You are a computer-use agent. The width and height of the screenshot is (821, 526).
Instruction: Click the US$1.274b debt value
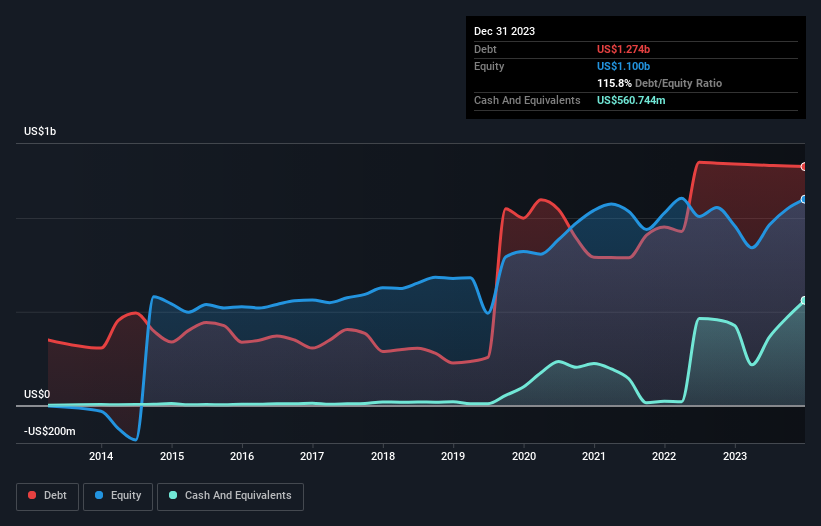tap(623, 49)
